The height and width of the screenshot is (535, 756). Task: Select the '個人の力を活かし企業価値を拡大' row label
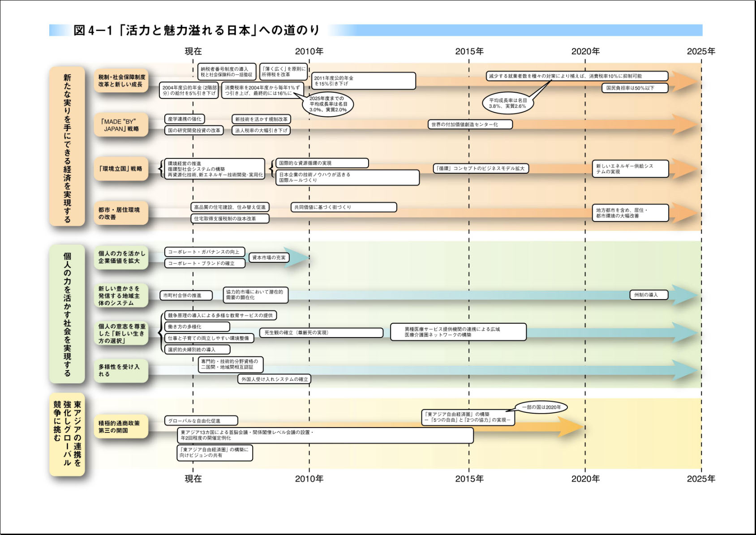point(121,257)
